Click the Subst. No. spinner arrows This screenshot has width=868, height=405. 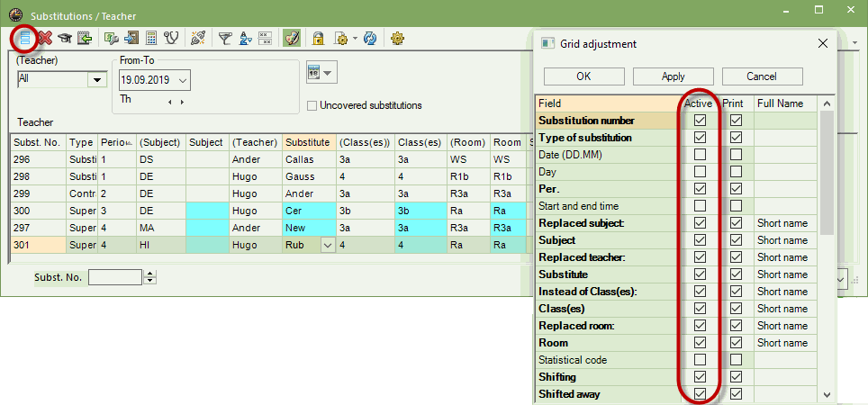tap(150, 277)
